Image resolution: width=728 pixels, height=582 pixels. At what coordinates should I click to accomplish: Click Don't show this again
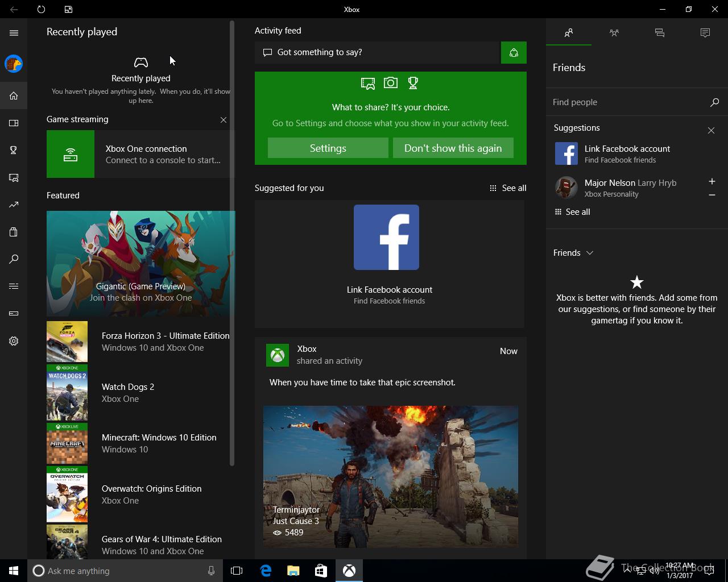click(x=453, y=148)
